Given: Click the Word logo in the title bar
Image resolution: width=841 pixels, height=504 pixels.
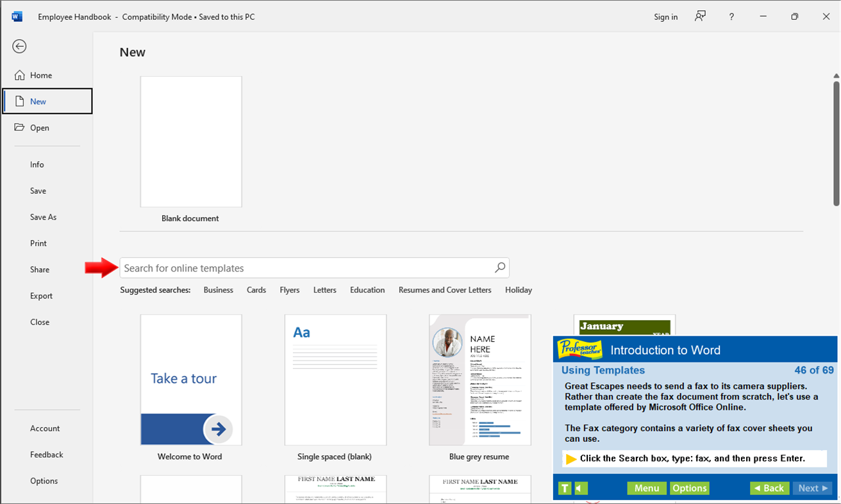Looking at the screenshot, I should coord(17,16).
